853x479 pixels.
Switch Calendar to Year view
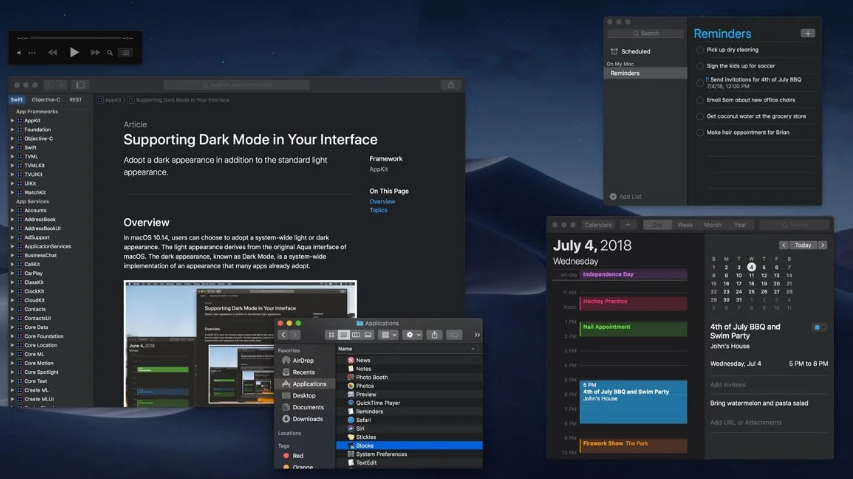point(740,225)
